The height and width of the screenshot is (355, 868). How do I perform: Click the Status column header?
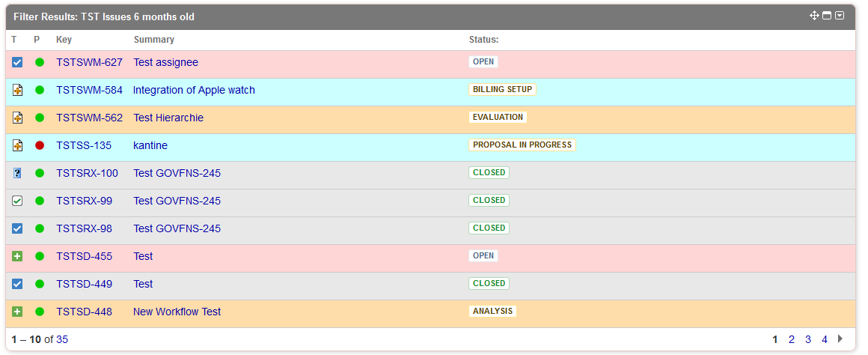[x=484, y=40]
